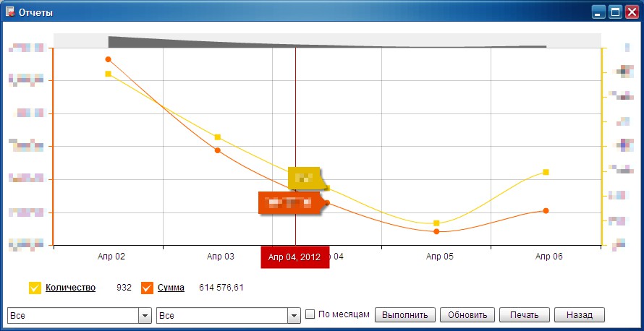Image resolution: width=644 pixels, height=331 pixels.
Task: Click the Апр 05 axis label
Action: (x=440, y=257)
